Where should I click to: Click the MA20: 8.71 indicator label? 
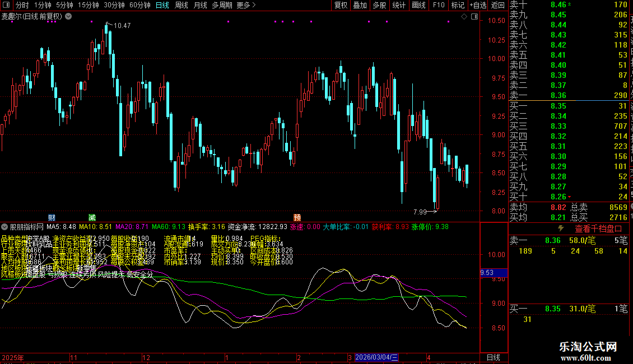pyautogui.click(x=132, y=227)
